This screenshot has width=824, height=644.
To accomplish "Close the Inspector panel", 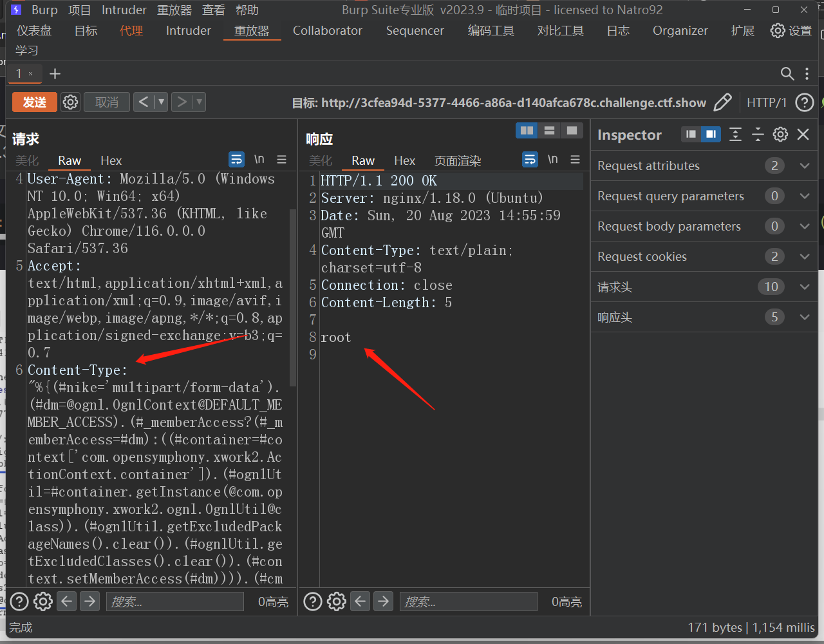I will pyautogui.click(x=803, y=134).
